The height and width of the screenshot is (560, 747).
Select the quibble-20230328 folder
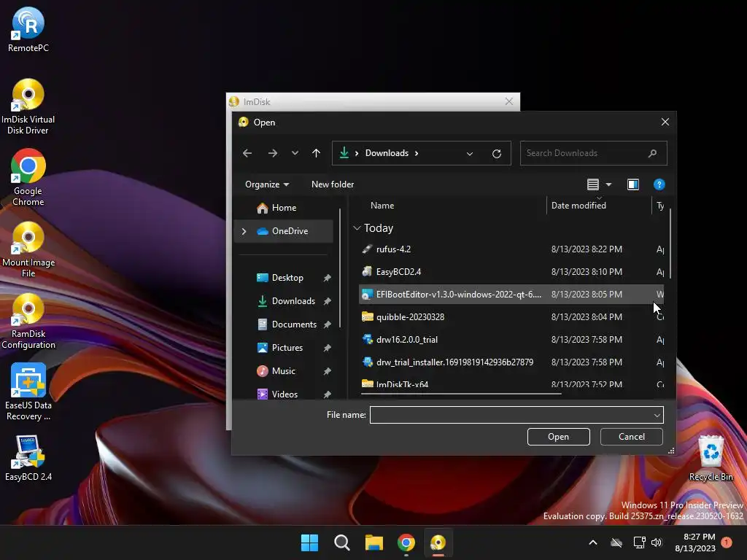coord(511,317)
